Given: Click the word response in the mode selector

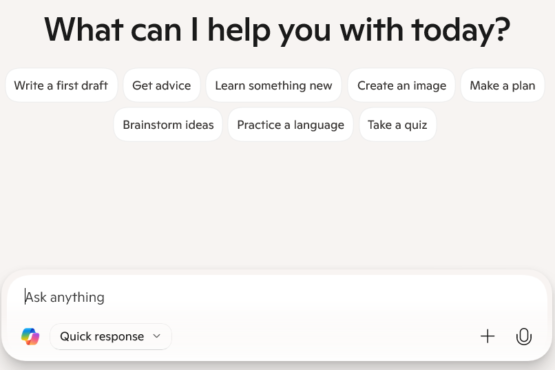Looking at the screenshot, I should click(x=119, y=336).
